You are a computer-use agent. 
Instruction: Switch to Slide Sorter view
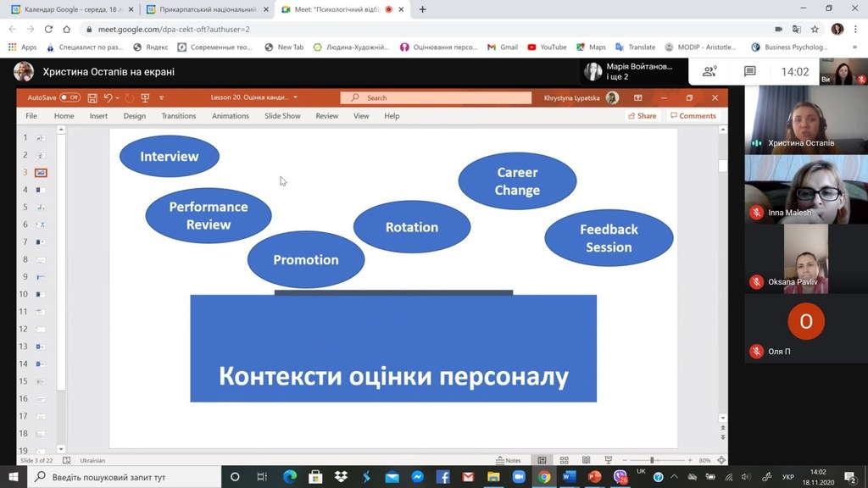[563, 460]
